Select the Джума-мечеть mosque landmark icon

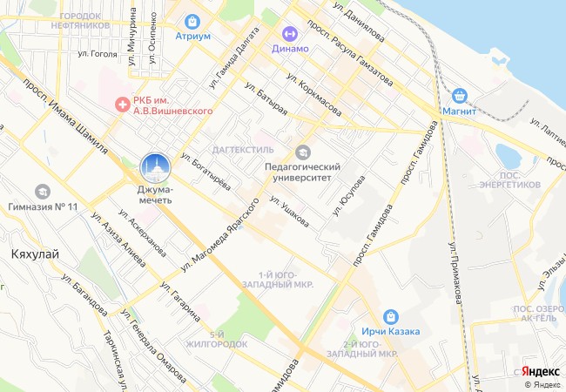(156, 168)
